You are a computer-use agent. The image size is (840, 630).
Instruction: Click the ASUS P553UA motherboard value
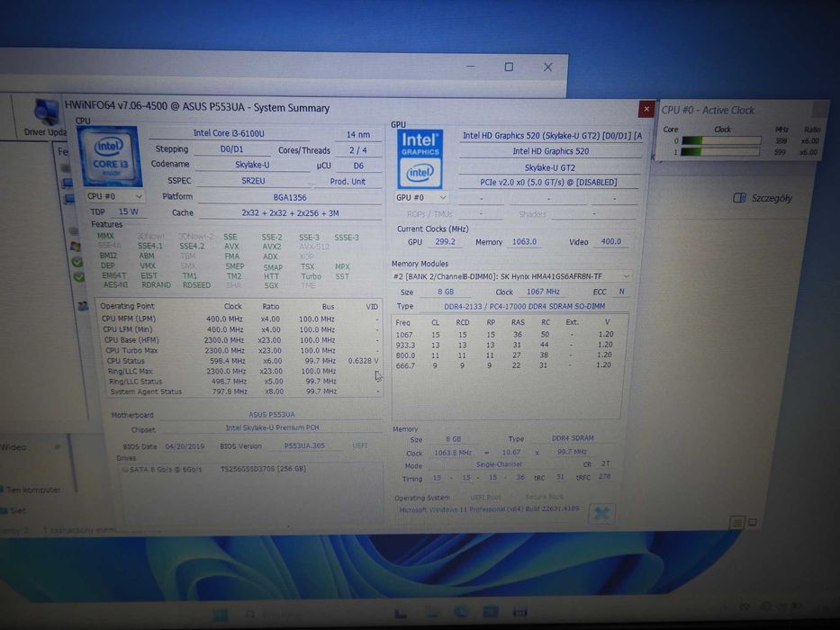(x=272, y=415)
